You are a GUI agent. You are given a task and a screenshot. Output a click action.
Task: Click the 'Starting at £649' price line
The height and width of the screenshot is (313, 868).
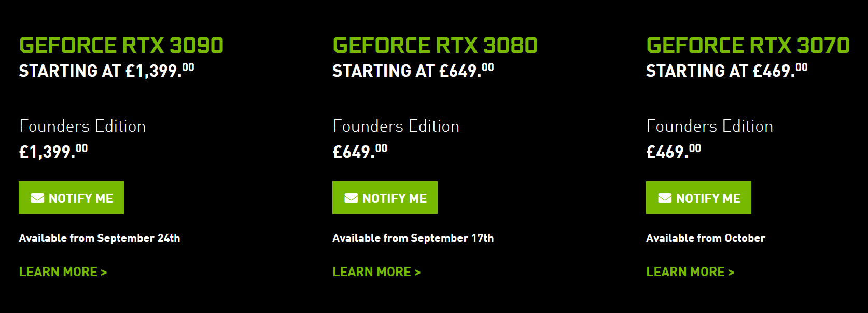pyautogui.click(x=413, y=71)
